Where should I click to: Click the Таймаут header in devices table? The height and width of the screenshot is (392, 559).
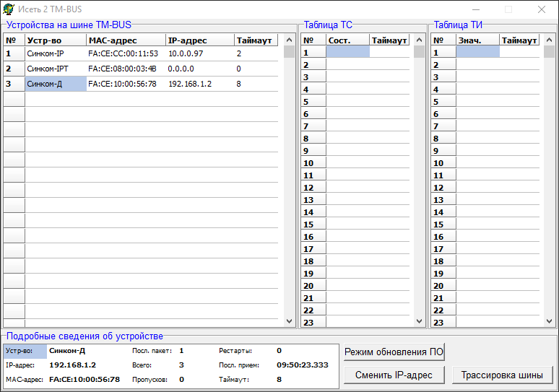256,40
